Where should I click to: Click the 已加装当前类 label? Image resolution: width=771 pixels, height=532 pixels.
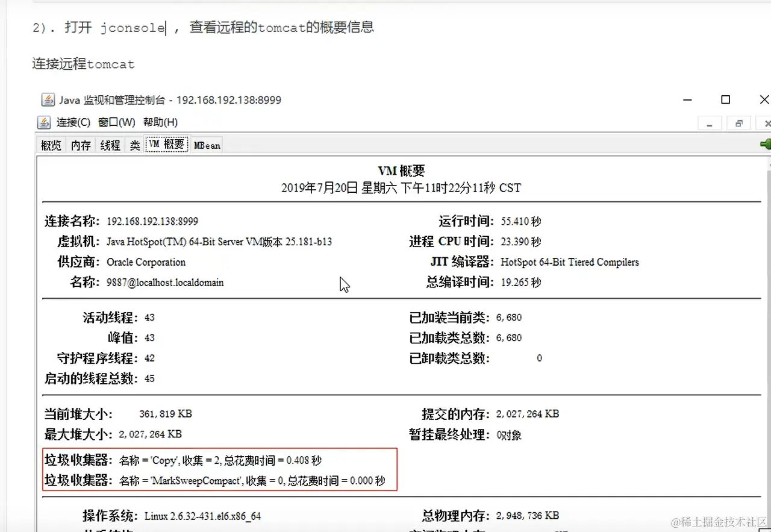[x=449, y=318]
